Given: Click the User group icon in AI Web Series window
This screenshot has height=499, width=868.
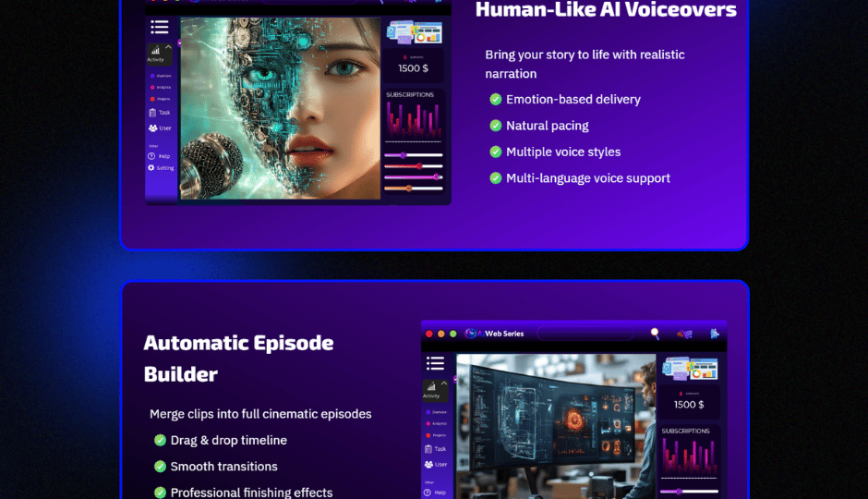Looking at the screenshot, I should coord(428,465).
